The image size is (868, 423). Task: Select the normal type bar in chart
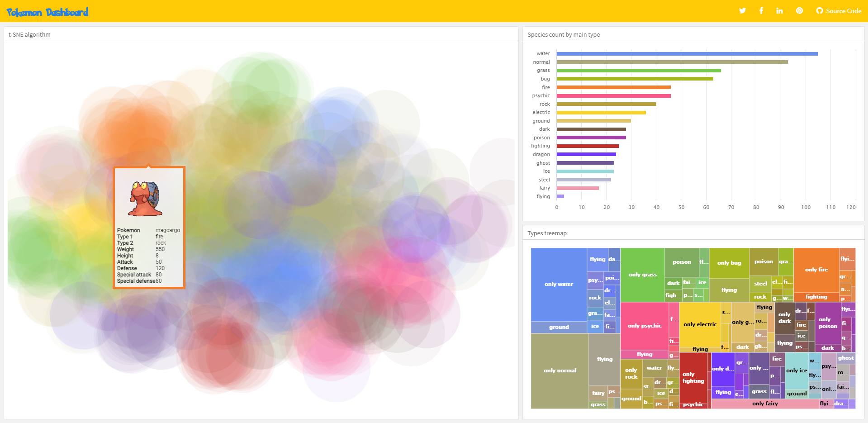[672, 62]
